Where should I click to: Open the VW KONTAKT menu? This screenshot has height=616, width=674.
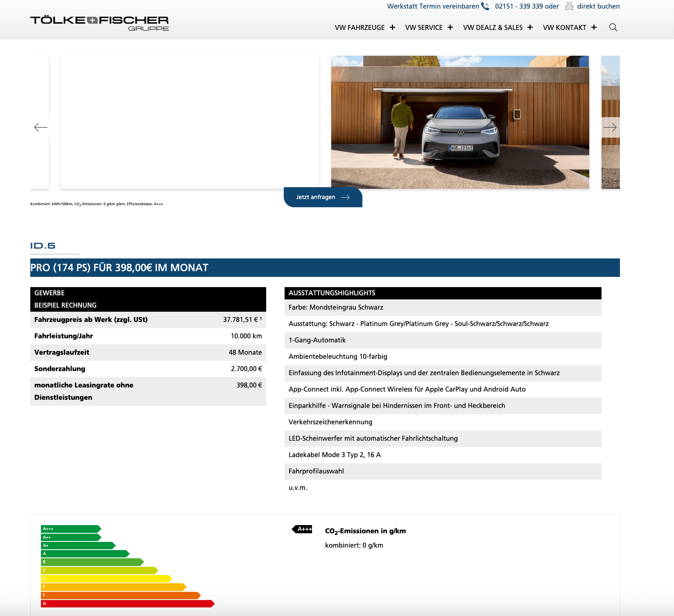[x=564, y=27]
